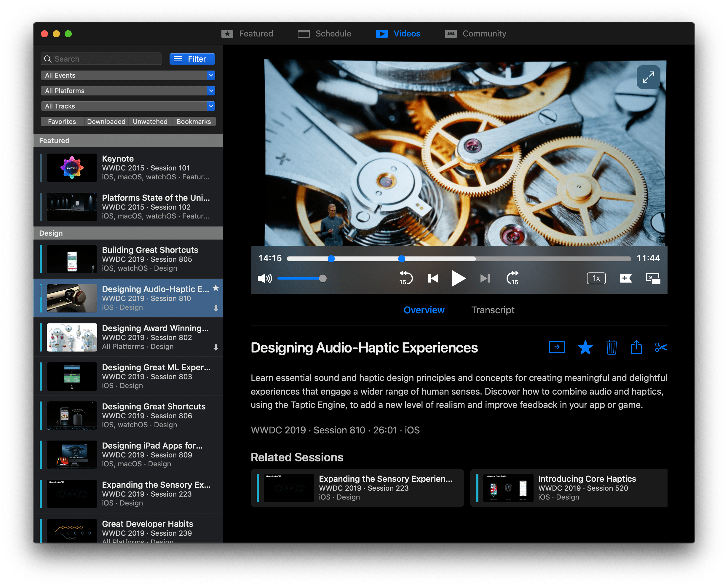Adjust the volume slider
This screenshot has width=728, height=587.
(x=301, y=278)
